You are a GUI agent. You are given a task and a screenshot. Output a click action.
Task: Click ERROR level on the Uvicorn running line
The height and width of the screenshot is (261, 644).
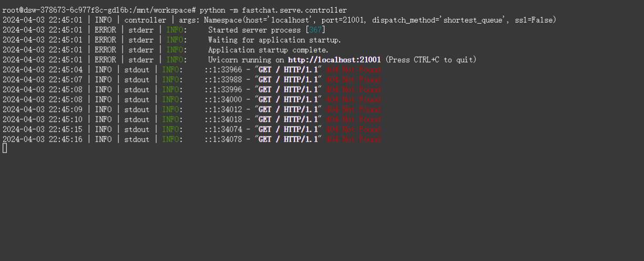105,60
